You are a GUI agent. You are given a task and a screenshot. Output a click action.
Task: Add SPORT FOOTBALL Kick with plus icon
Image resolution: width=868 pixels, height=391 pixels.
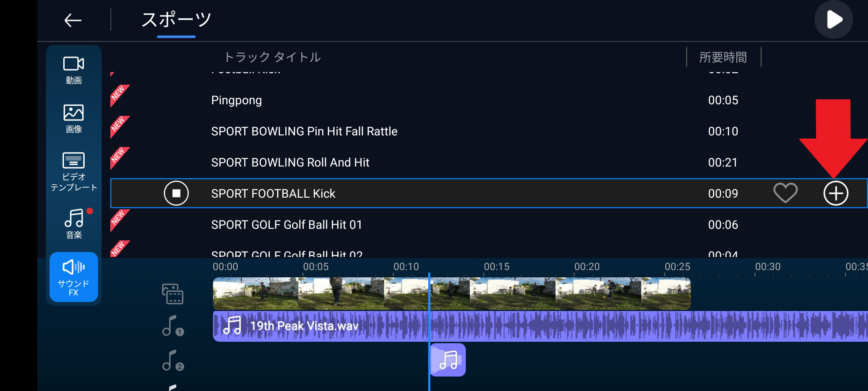click(836, 193)
